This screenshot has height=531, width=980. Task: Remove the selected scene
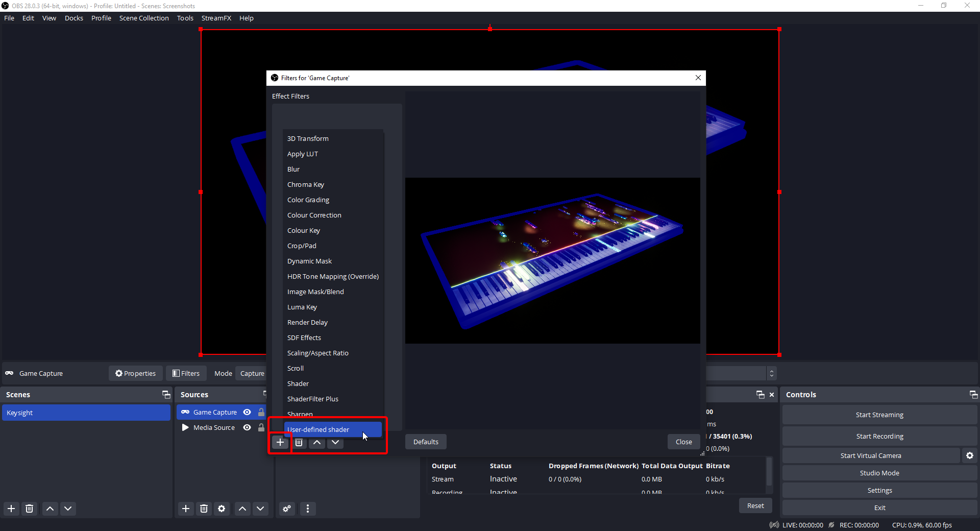click(30, 509)
